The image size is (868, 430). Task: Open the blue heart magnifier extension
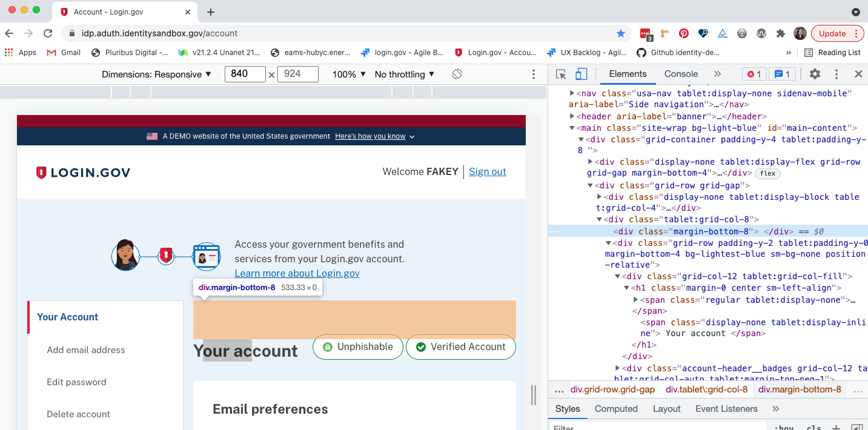click(703, 33)
